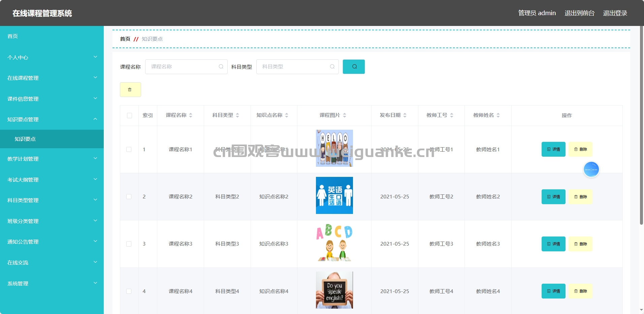Sort table by 科目类型 column arrows
This screenshot has height=314, width=644.
tap(237, 115)
